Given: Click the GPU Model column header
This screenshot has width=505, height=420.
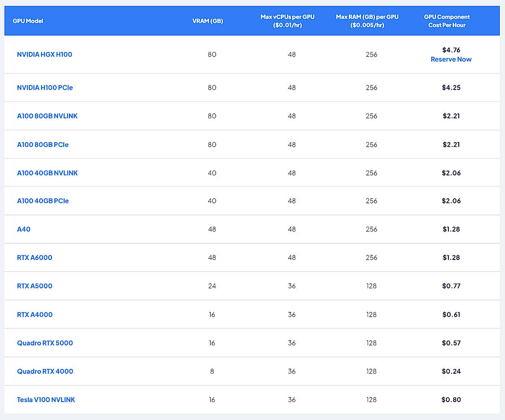Looking at the screenshot, I should 27,21.
